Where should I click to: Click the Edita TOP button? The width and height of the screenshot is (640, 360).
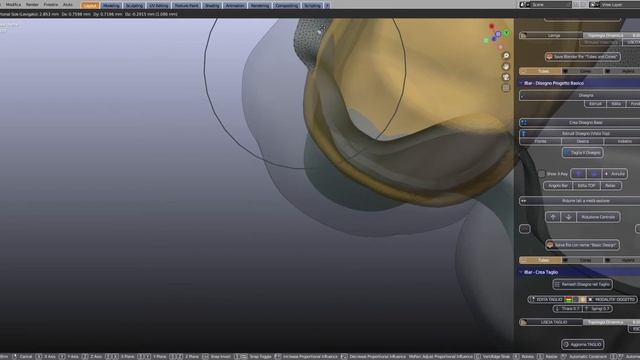coord(586,186)
